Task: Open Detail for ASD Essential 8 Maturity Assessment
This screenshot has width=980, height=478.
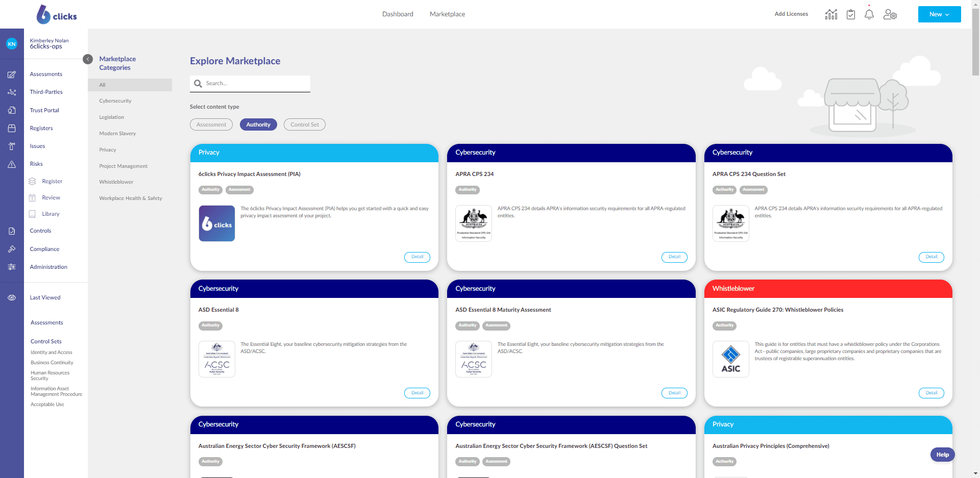Action: [x=674, y=393]
